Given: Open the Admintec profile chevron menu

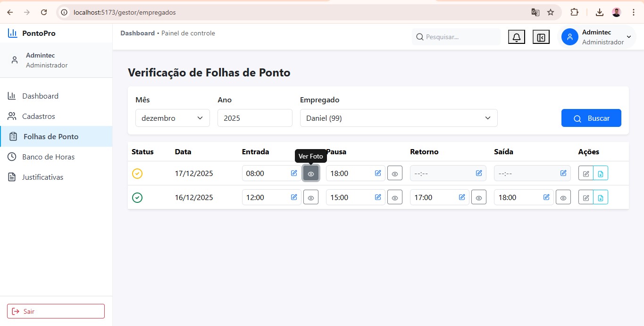Looking at the screenshot, I should click(628, 36).
